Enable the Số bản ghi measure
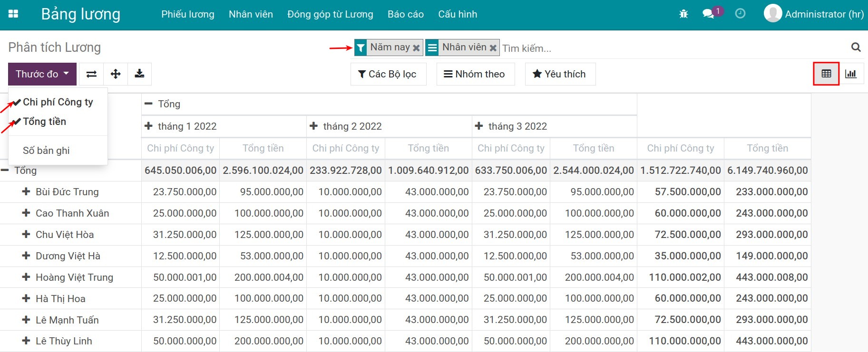Screen dimensions: 868x352 pos(46,151)
